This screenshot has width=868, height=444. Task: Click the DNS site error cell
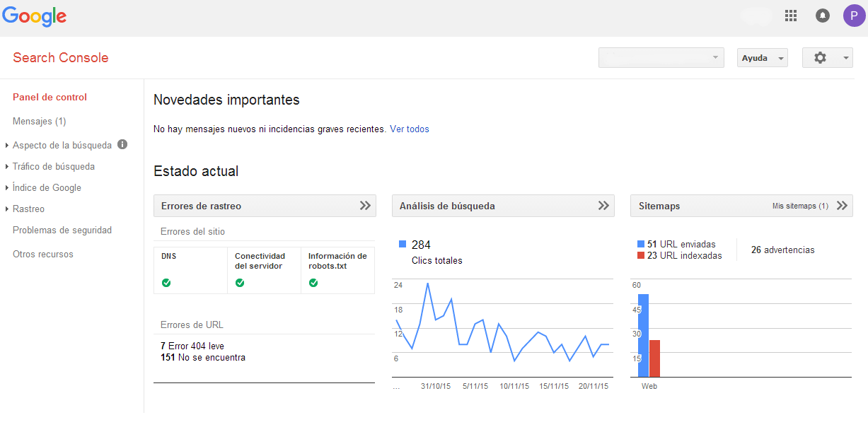[191, 270]
